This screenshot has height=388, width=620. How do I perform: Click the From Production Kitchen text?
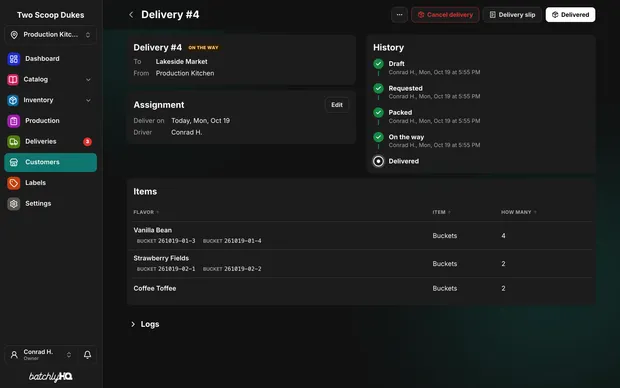tap(185, 74)
